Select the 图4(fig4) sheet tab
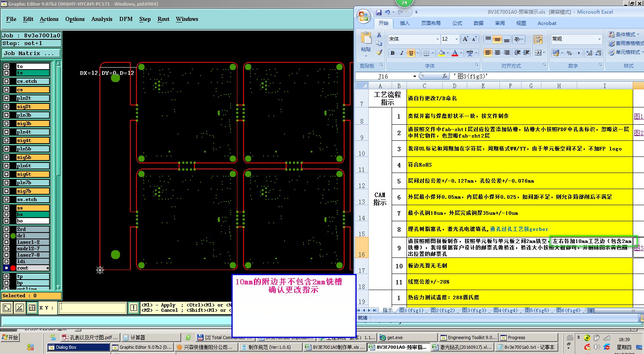 (x=506, y=310)
